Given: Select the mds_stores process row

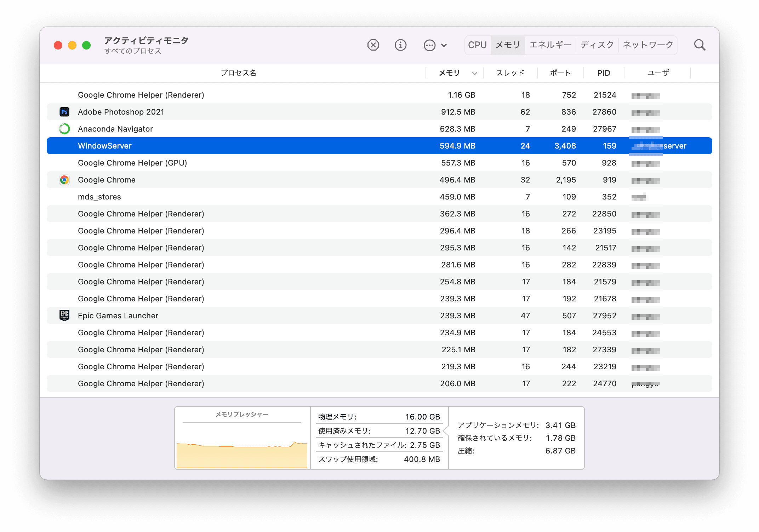Looking at the screenshot, I should (99, 197).
